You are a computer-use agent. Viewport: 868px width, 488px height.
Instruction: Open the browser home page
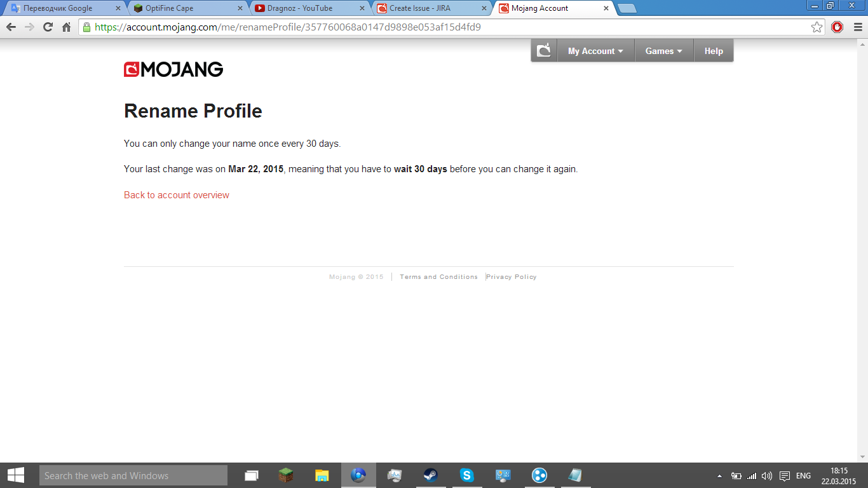pos(66,27)
